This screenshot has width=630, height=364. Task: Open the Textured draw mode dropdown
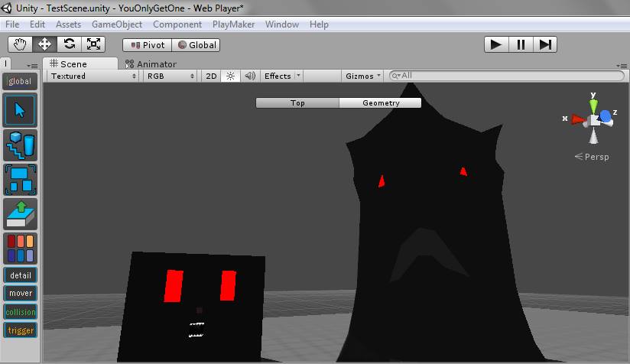(93, 76)
